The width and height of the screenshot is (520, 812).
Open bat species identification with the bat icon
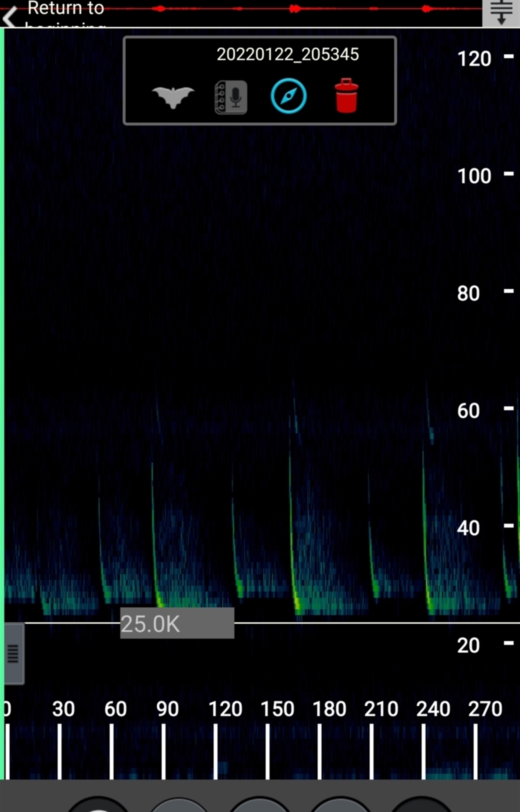(173, 97)
